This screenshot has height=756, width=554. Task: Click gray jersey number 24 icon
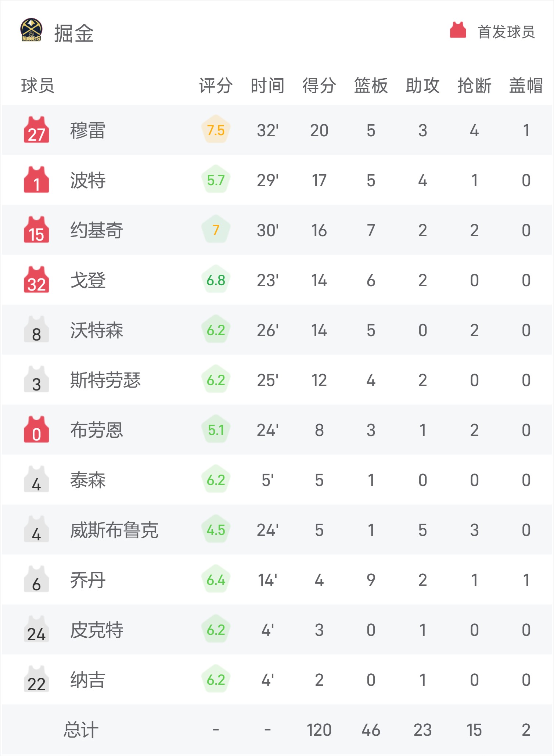[x=36, y=629]
